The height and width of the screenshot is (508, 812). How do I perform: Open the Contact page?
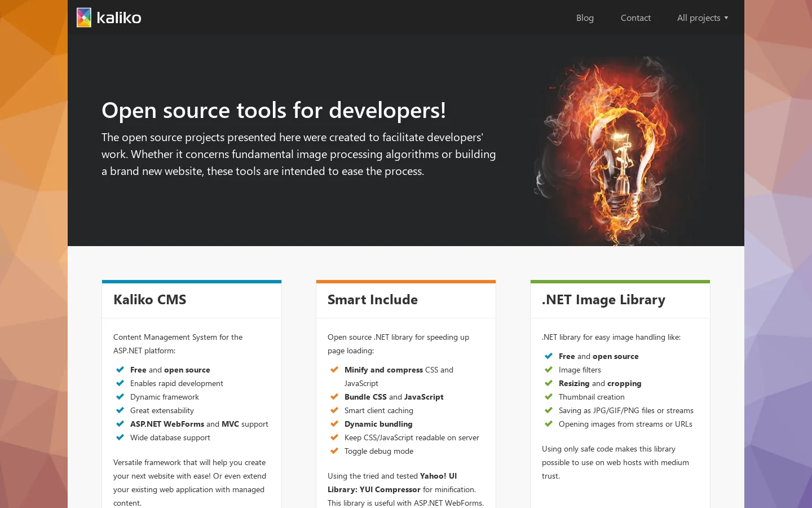636,18
